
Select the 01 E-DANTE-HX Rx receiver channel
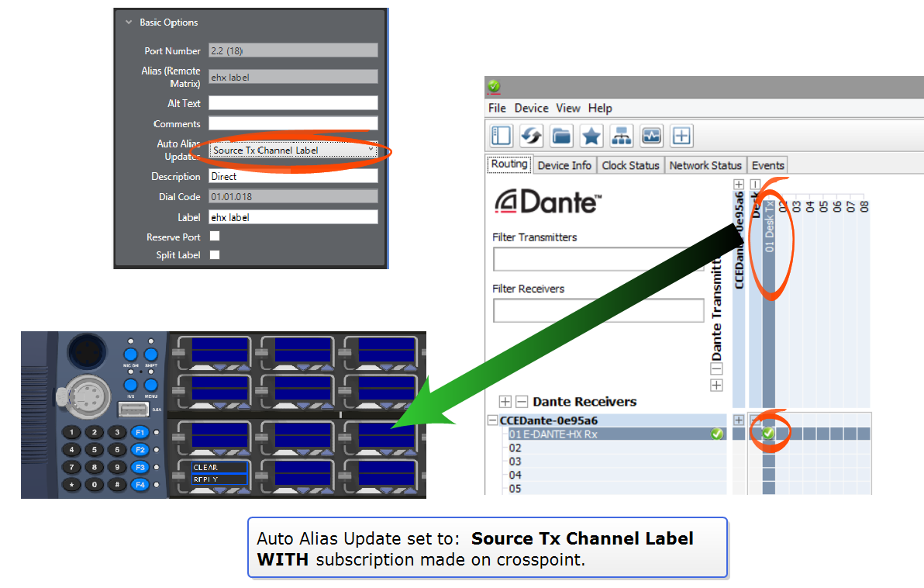click(x=553, y=434)
